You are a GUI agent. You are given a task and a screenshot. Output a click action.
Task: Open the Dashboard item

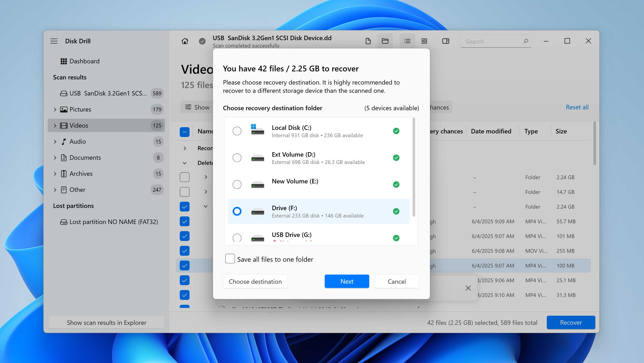84,61
